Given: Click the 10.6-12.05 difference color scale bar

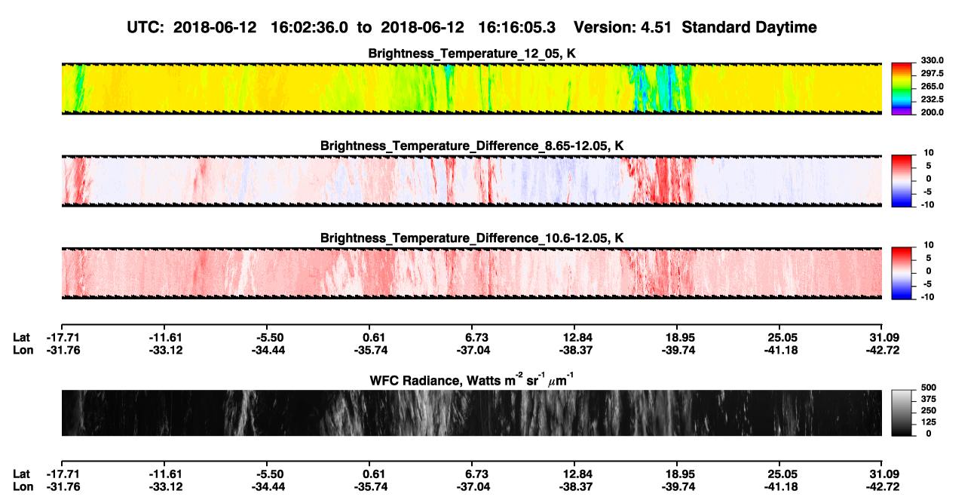Looking at the screenshot, I should click(x=902, y=272).
